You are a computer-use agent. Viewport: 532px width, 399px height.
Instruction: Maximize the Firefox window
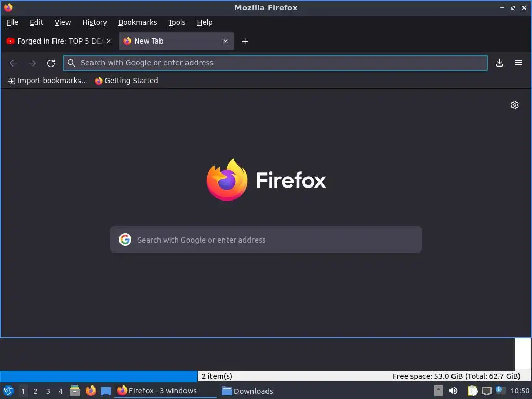(x=513, y=7)
